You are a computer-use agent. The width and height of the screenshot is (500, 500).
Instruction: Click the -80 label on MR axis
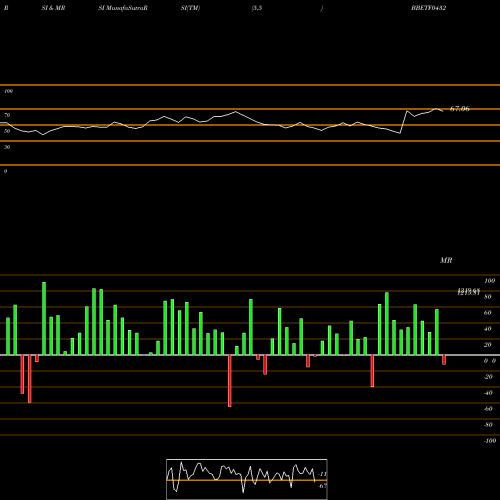point(488,425)
